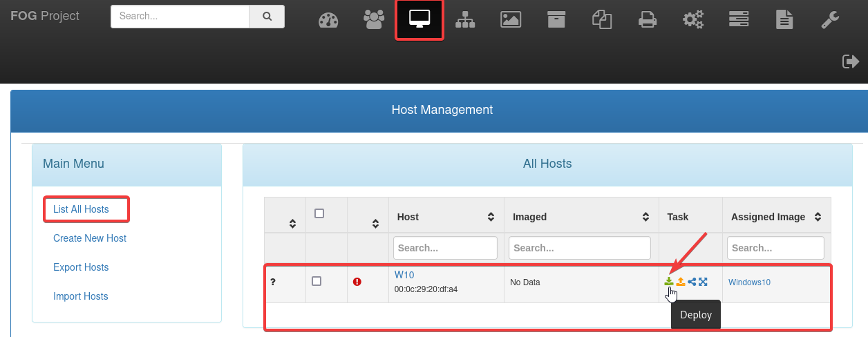Sort the table by Host column arrows
868x337 pixels.
click(x=491, y=217)
